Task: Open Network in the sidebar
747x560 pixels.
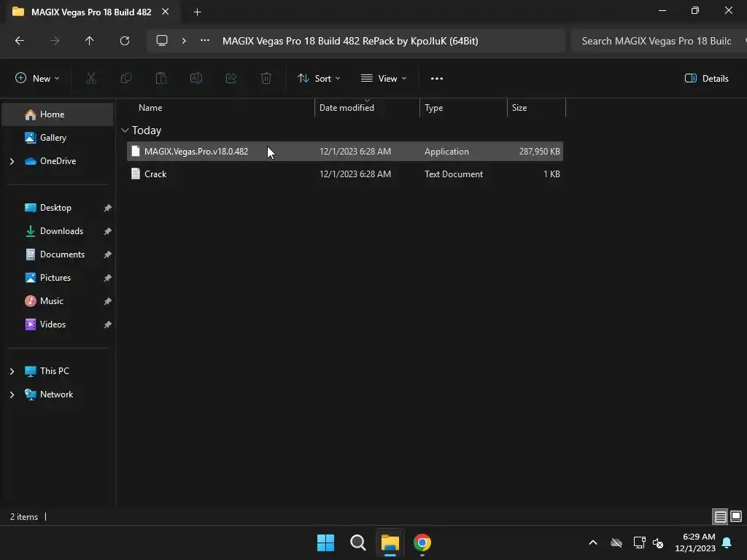Action: 58,394
